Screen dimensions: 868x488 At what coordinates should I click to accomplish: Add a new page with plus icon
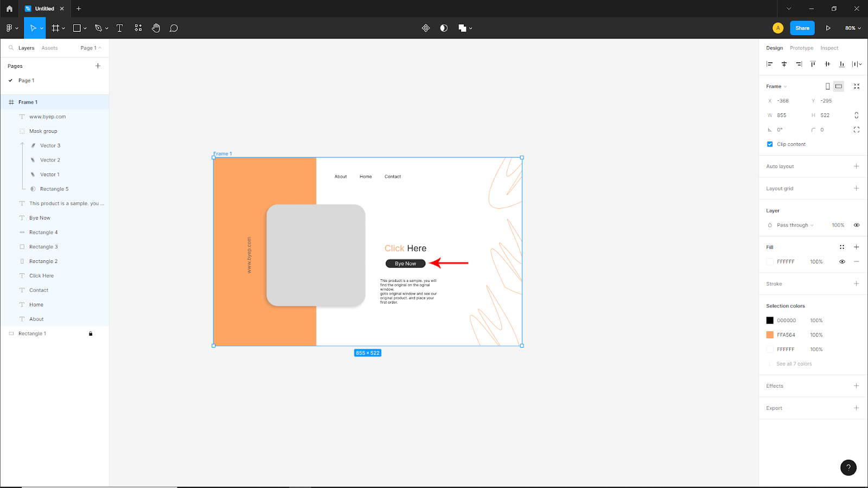(98, 66)
